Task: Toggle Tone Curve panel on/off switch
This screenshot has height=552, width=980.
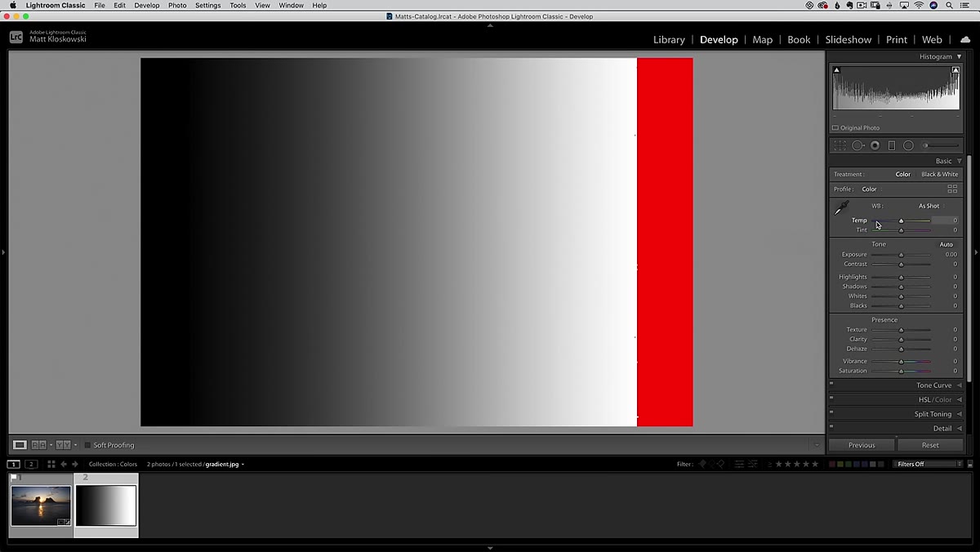Action: click(x=831, y=383)
